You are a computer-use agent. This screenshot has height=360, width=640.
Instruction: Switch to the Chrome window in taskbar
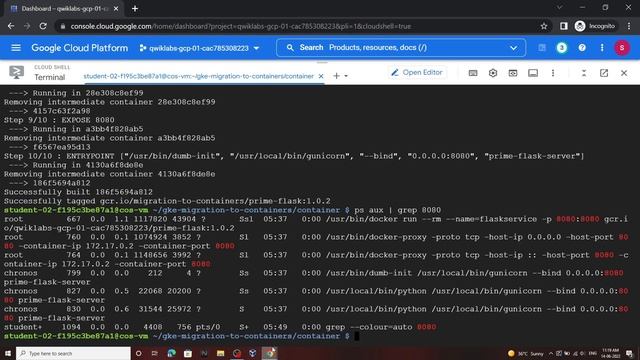[x=269, y=353]
